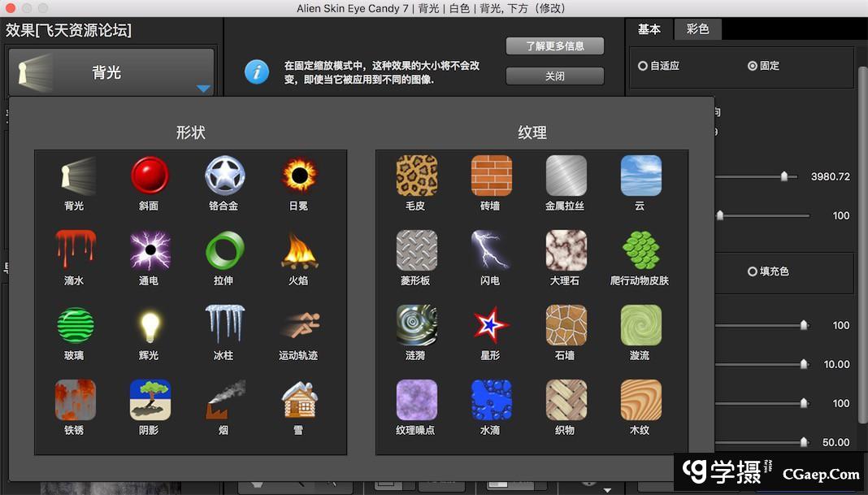
Task: Select the 火焰 fire effect icon
Action: click(x=298, y=250)
